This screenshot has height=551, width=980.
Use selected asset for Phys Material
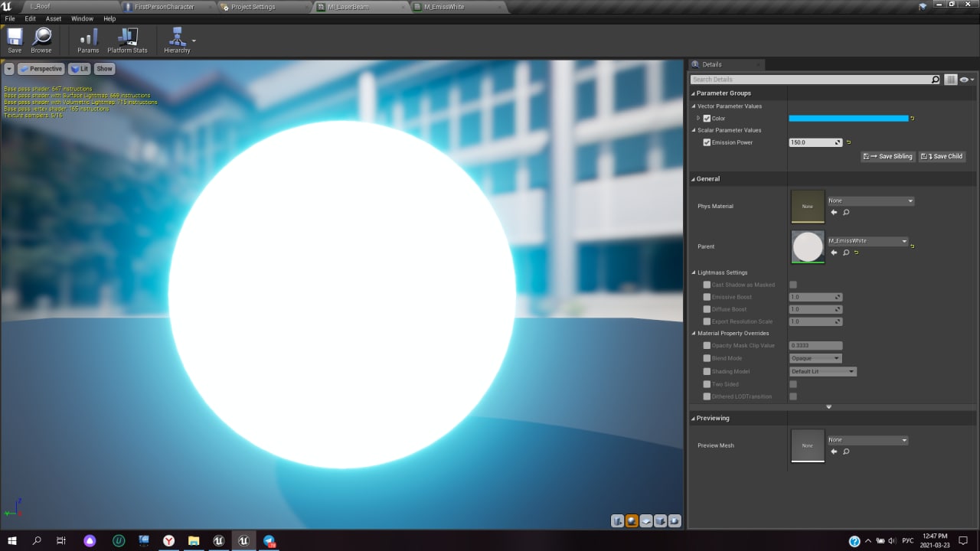[834, 212]
